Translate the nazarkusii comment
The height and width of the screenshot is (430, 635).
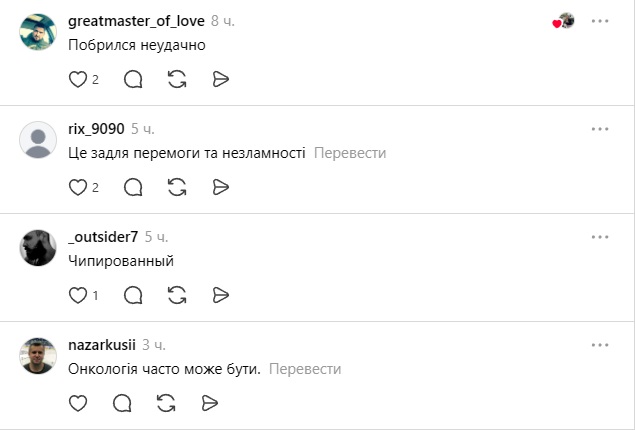pyautogui.click(x=305, y=369)
